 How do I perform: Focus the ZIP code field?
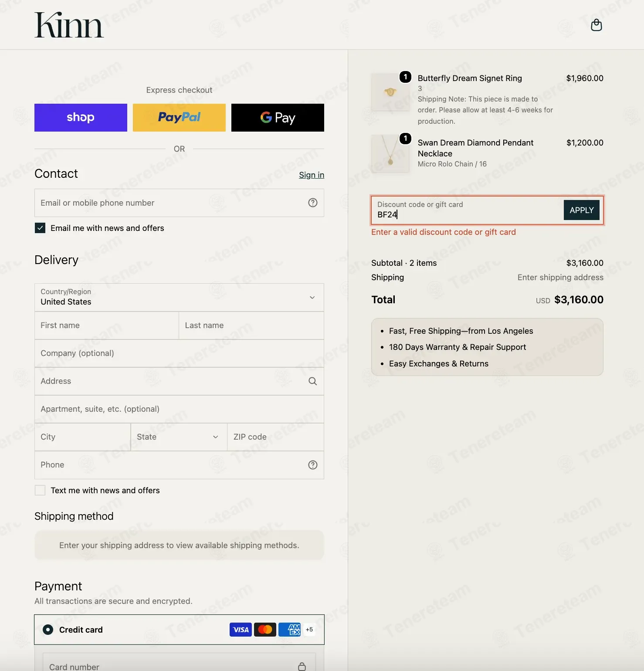pyautogui.click(x=275, y=437)
